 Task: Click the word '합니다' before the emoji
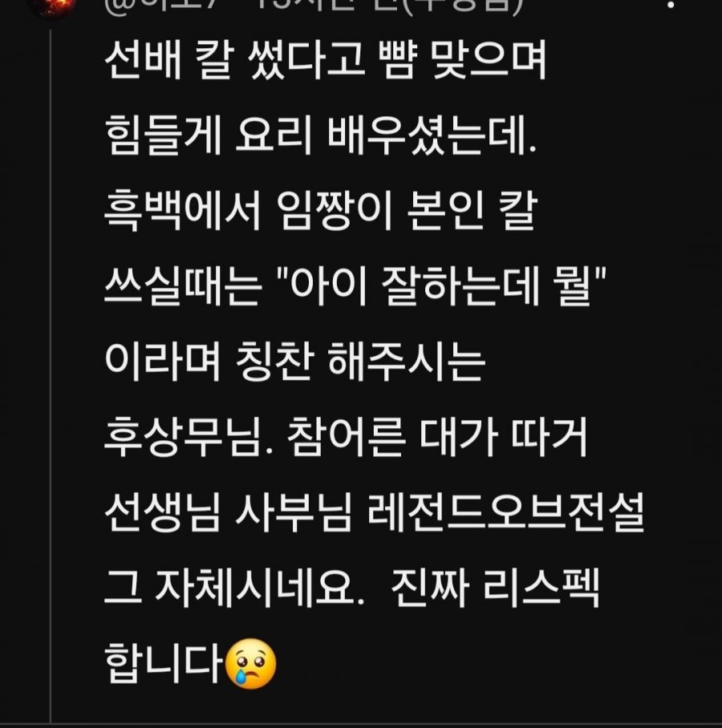(163, 663)
